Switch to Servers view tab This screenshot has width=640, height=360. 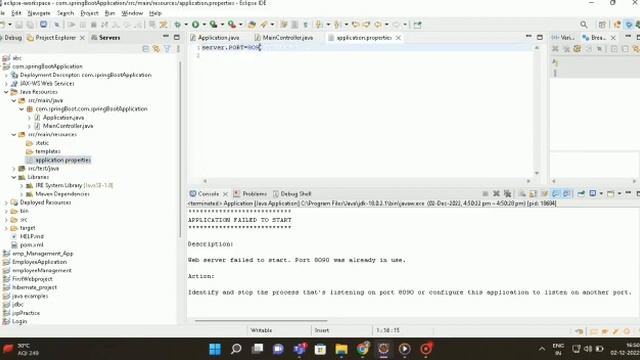(105, 38)
